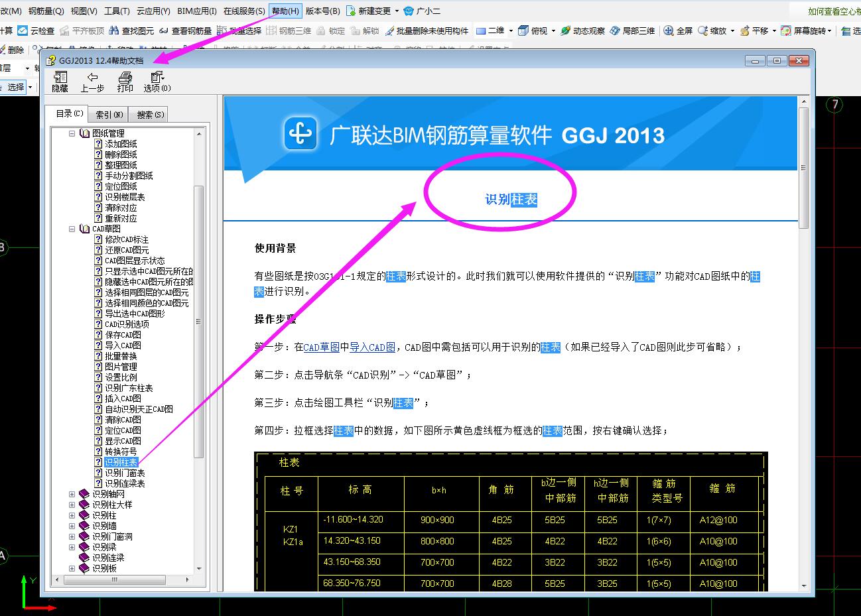Open the 在线服务(S) menu
This screenshot has height=616, width=861.
pyautogui.click(x=244, y=11)
